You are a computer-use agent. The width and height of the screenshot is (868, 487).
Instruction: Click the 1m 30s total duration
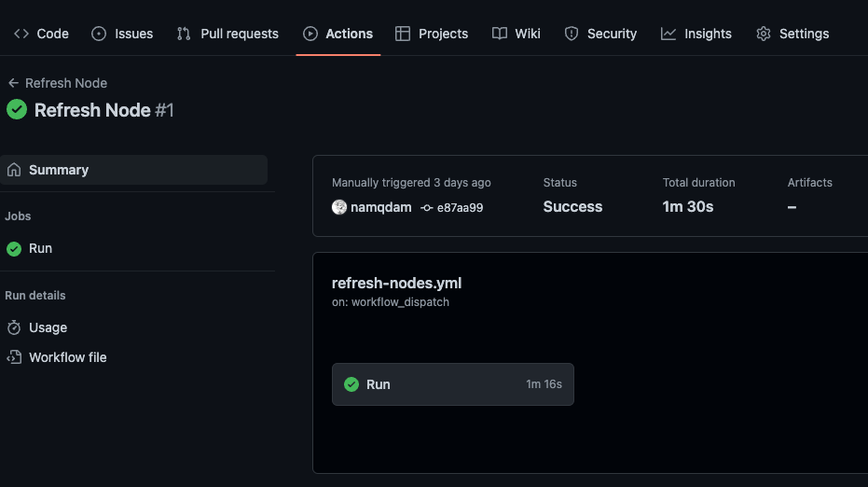click(x=687, y=207)
